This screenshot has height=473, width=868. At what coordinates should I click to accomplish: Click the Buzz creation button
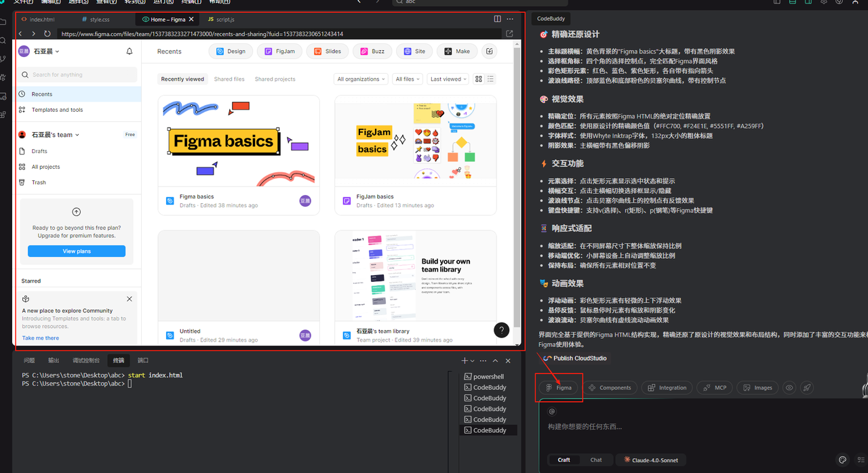point(372,52)
